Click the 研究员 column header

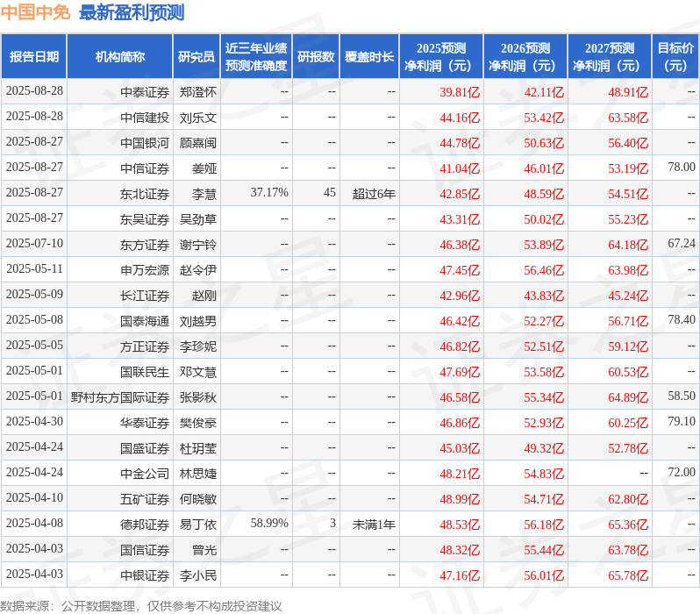click(196, 57)
